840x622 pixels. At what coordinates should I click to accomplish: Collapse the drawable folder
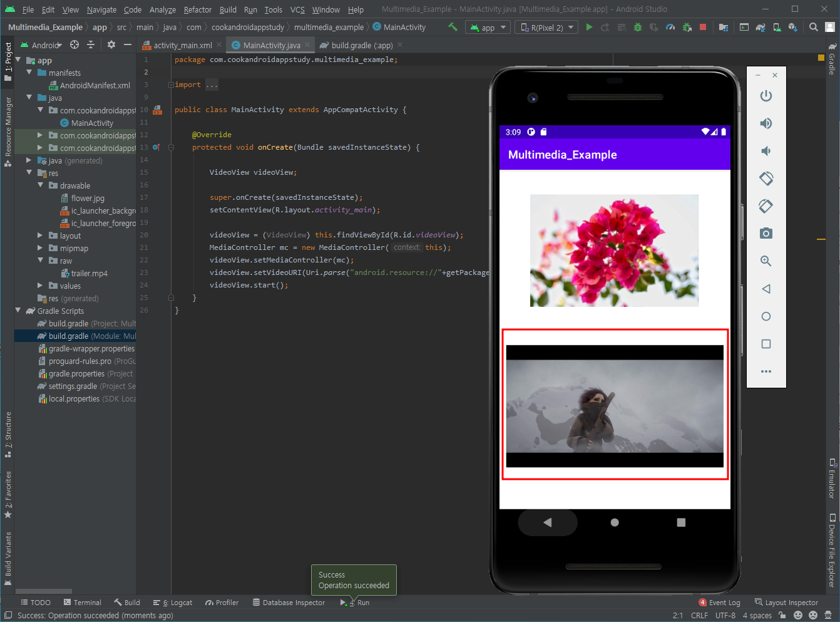40,185
